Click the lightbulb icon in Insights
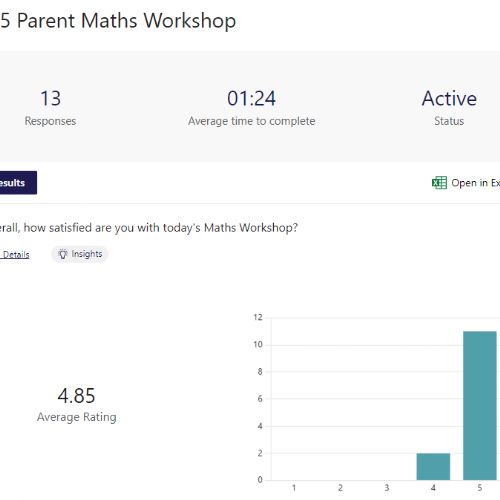500x500 pixels. [63, 254]
